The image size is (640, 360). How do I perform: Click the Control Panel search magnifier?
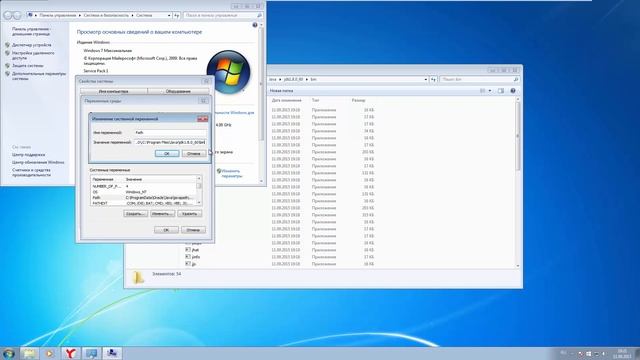pos(259,15)
